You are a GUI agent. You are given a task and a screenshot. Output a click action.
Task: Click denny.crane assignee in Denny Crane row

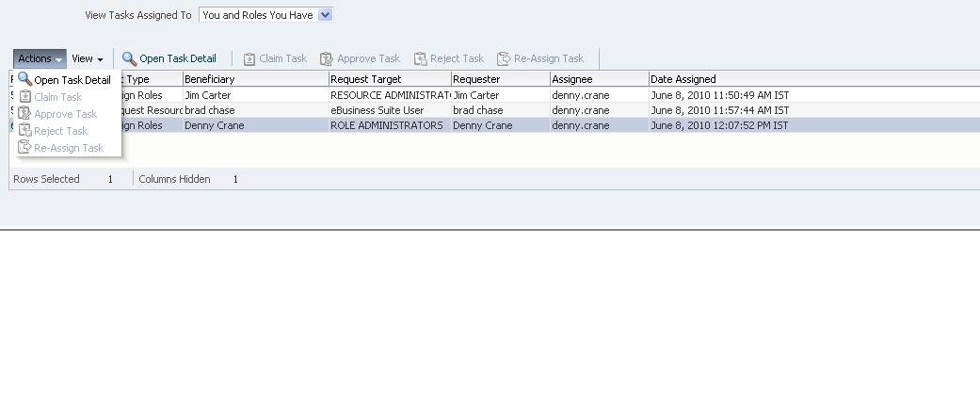[x=600, y=125]
